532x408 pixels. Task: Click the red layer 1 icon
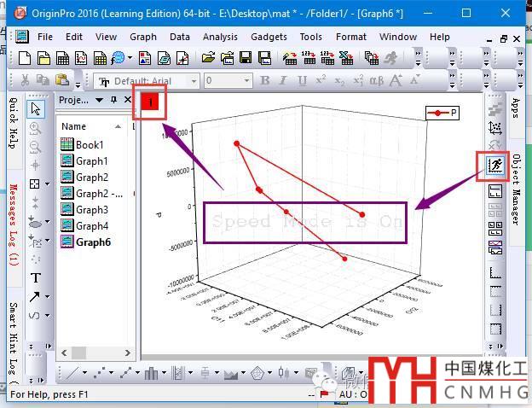tap(152, 102)
